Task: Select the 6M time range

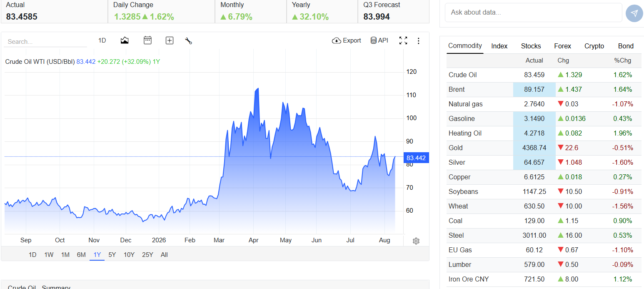Action: tap(81, 255)
